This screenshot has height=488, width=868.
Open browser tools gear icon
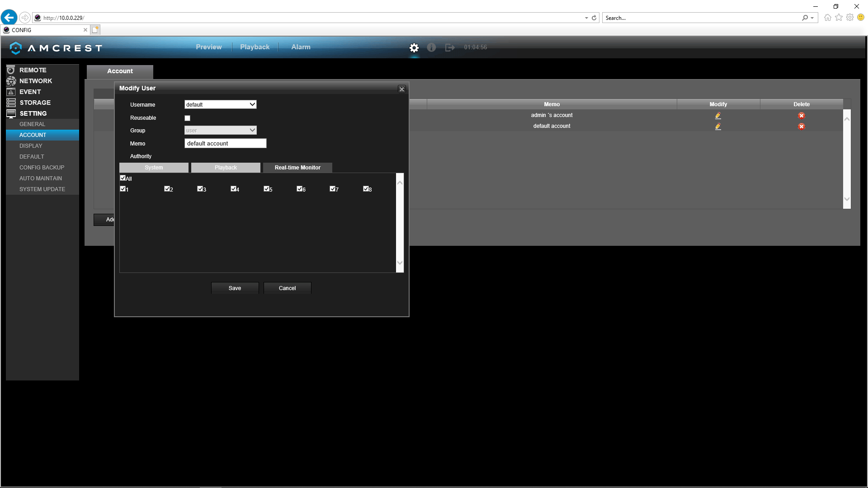[850, 18]
